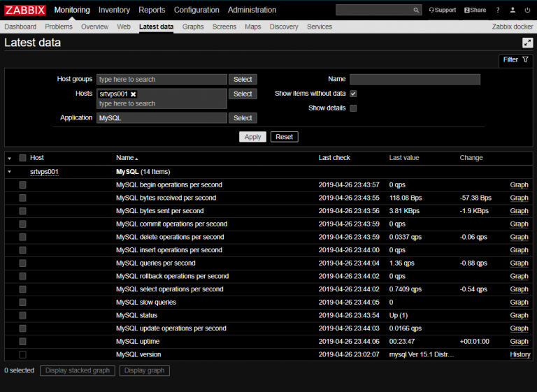This screenshot has height=392, width=537.
Task: Click the srtvps001 host link
Action: [44, 172]
